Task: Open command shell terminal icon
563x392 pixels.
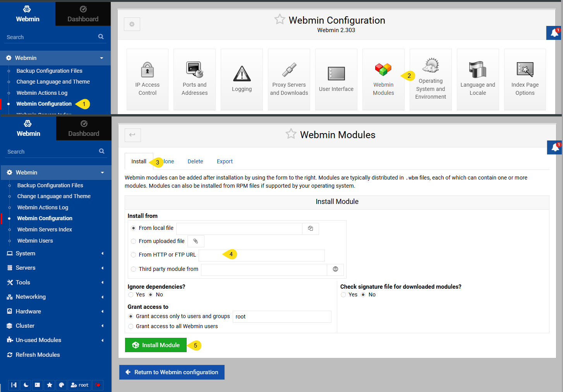Action: pos(37,385)
